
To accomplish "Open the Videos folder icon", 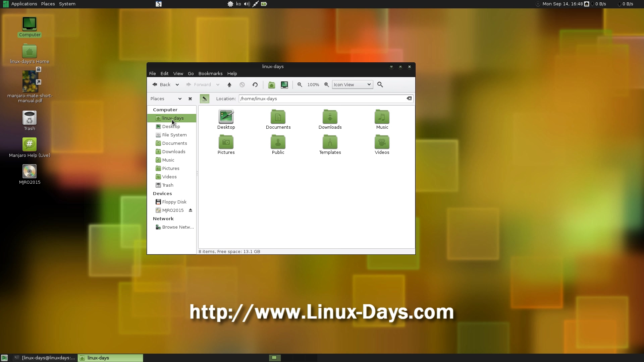I will [382, 144].
